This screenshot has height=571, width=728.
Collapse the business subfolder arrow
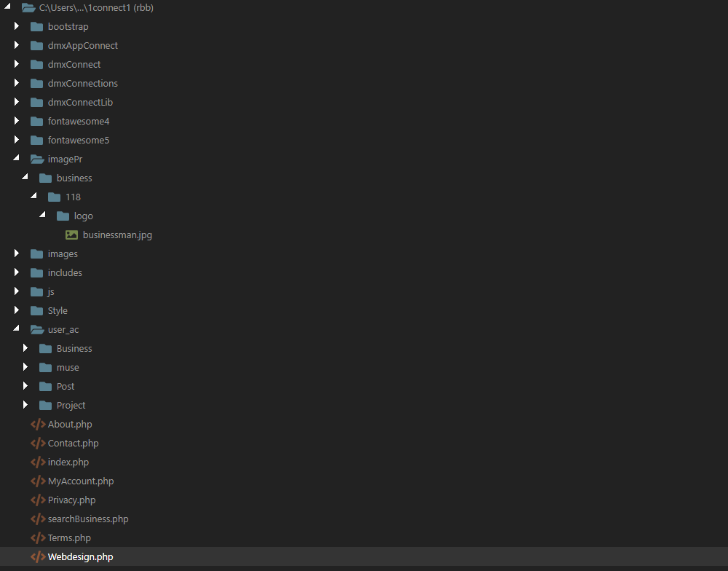click(25, 177)
